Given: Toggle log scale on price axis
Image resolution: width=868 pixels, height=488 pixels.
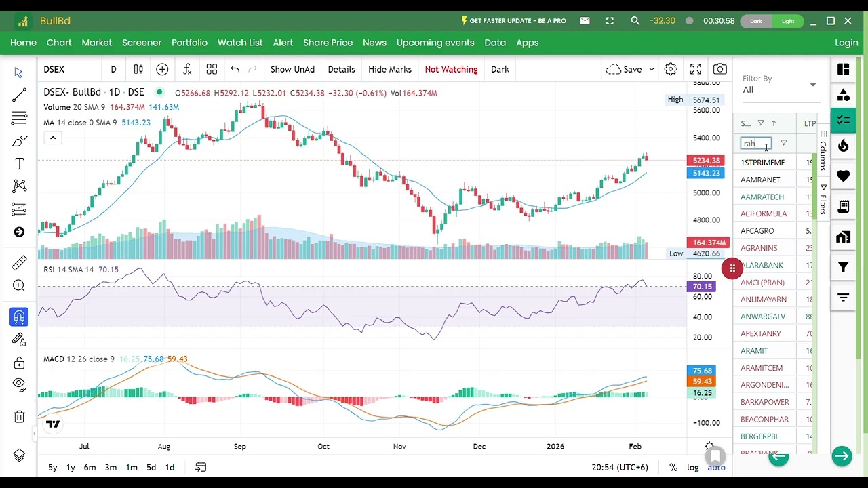Looking at the screenshot, I should (693, 467).
